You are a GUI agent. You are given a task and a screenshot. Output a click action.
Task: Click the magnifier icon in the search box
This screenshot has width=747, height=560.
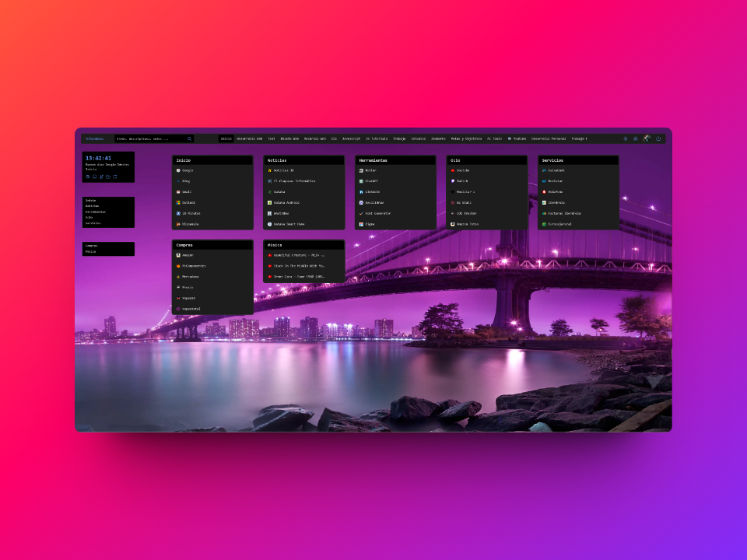[x=189, y=138]
